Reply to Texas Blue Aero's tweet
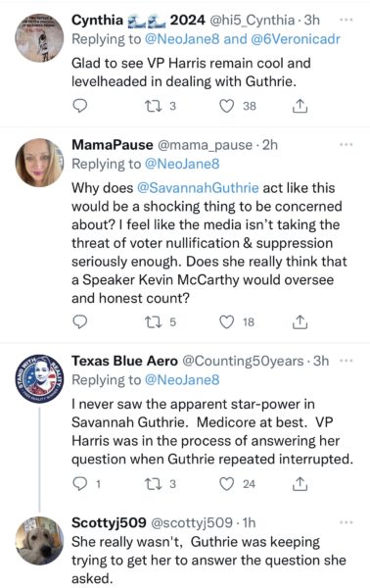The height and width of the screenshot is (588, 370). click(79, 484)
